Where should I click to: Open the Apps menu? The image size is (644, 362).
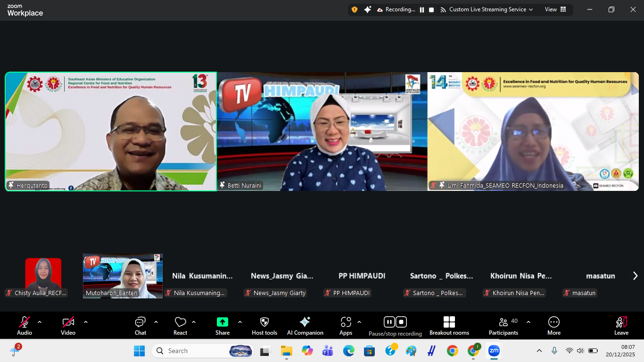(346, 326)
